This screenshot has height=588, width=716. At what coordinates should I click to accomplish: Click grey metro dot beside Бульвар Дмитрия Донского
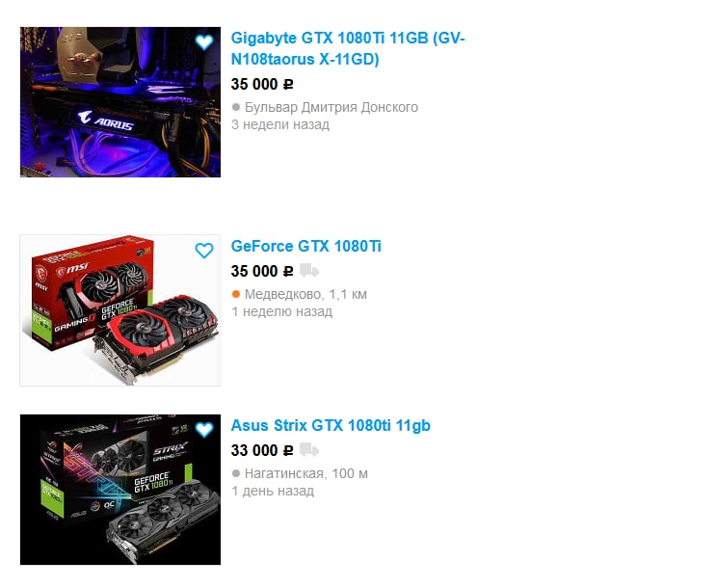236,107
